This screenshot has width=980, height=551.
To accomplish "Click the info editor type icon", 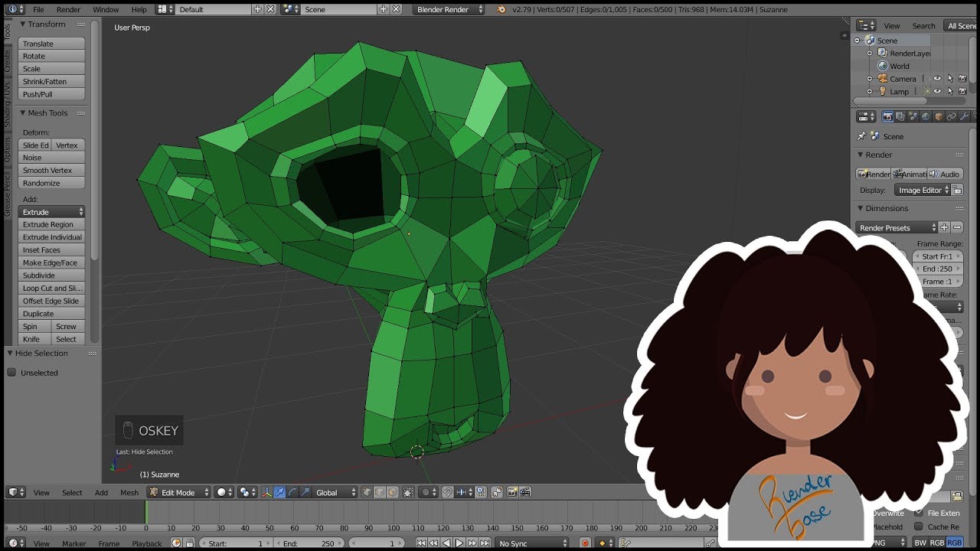I will [x=15, y=9].
